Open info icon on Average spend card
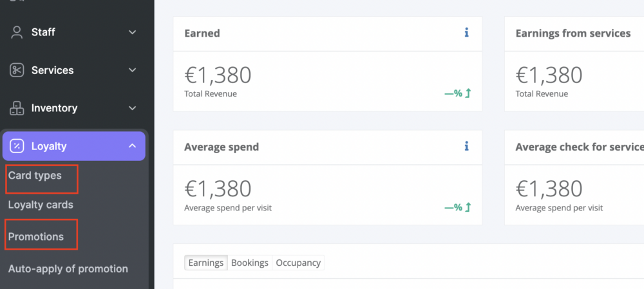 466,146
